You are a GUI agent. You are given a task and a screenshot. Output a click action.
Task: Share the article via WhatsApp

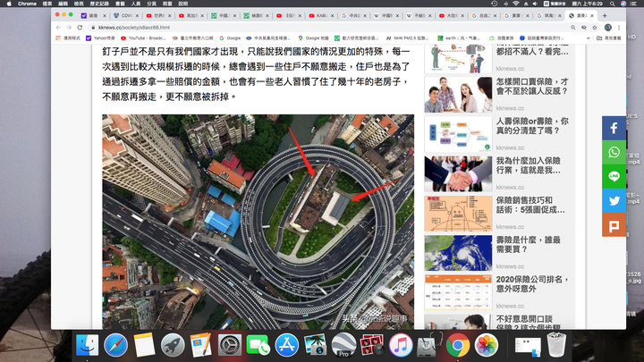coord(614,152)
